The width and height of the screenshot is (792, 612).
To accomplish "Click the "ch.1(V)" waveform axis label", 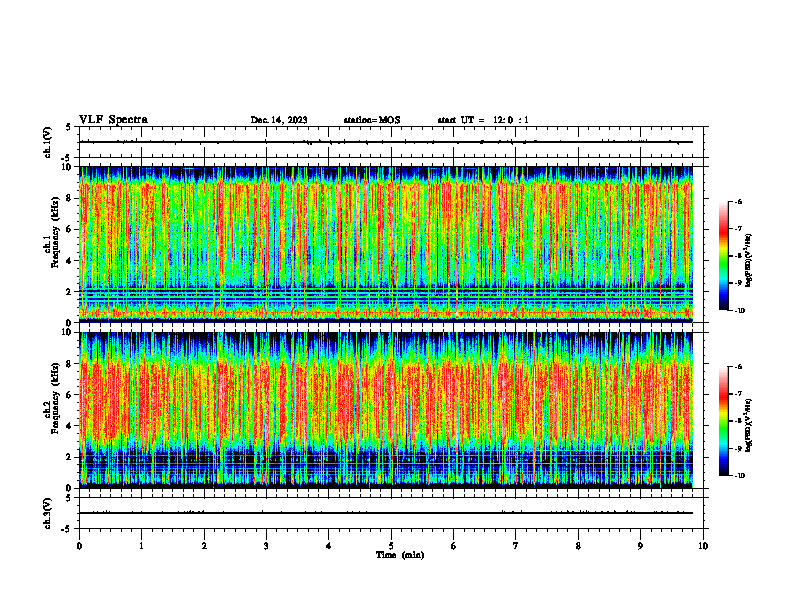I will tap(47, 142).
